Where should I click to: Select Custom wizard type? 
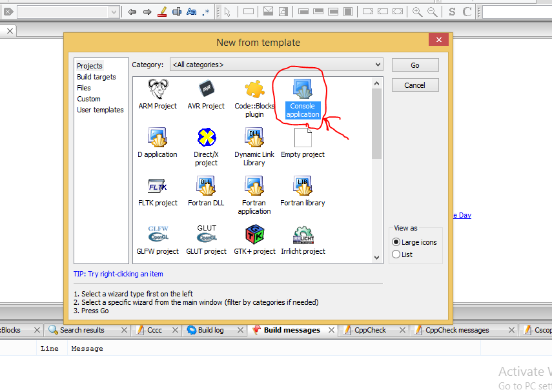coord(88,99)
